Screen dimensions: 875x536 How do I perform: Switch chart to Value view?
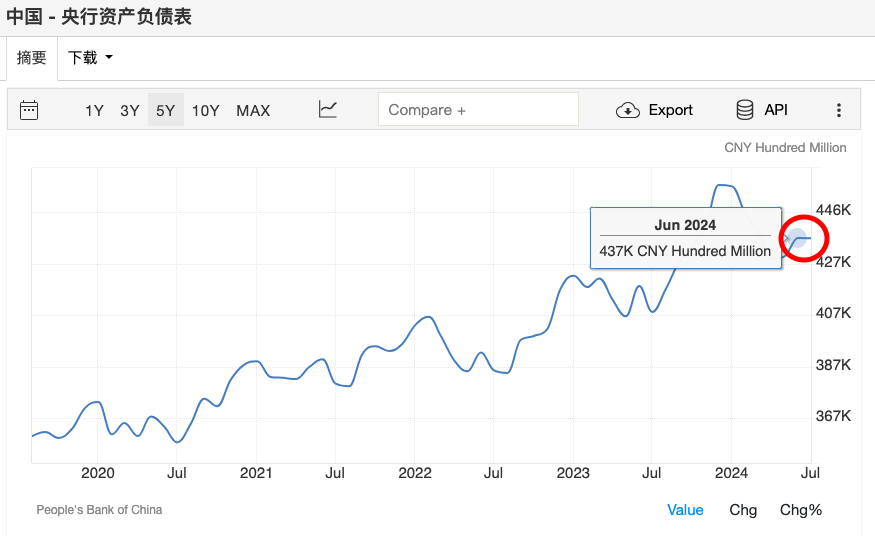tap(685, 510)
